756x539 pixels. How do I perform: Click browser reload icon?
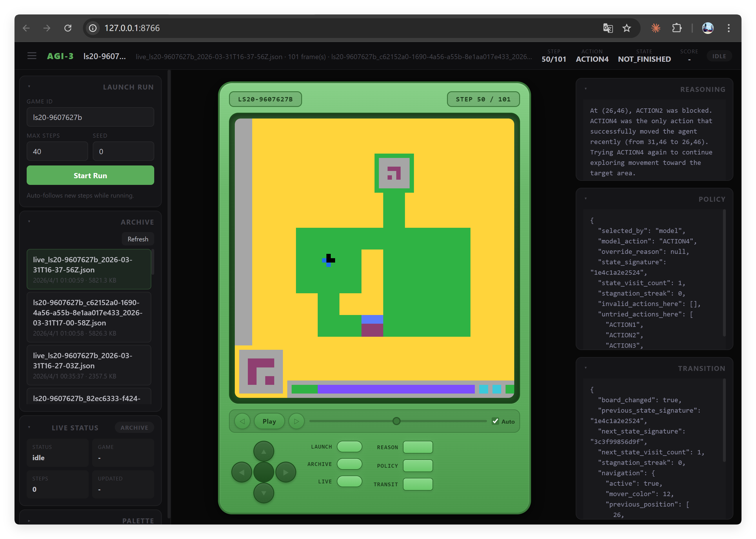point(68,28)
